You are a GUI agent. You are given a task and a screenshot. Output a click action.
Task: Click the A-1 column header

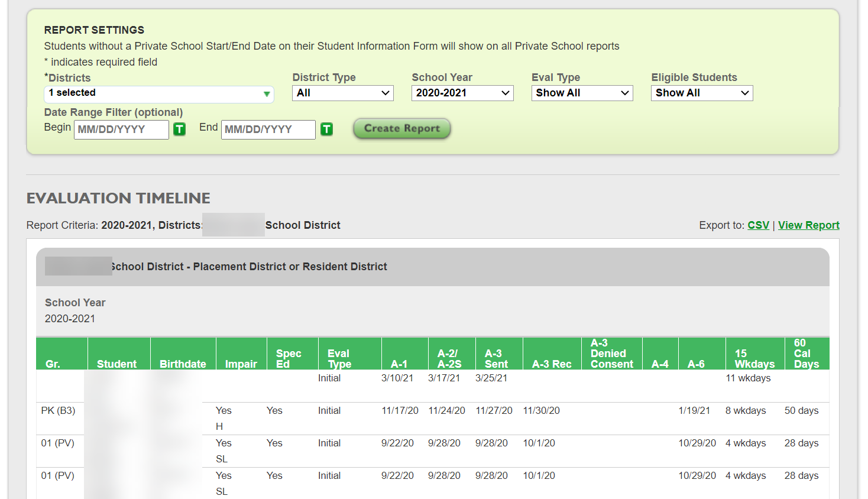tap(404, 354)
